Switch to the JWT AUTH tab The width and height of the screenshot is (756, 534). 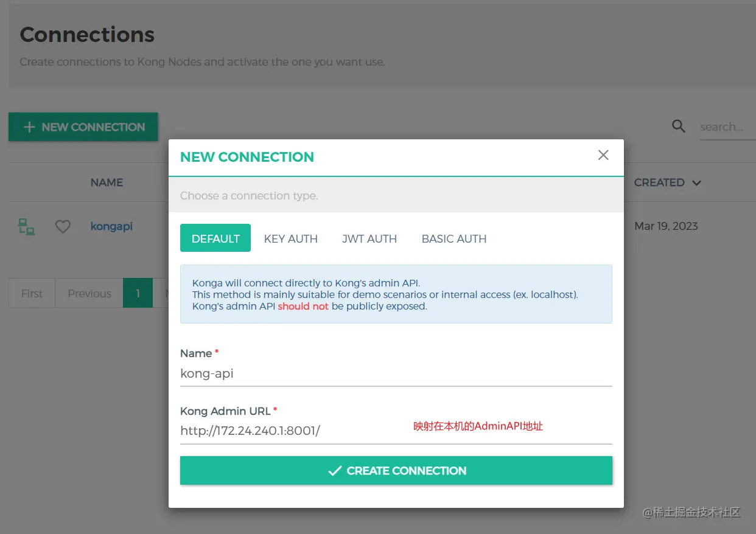coord(369,238)
